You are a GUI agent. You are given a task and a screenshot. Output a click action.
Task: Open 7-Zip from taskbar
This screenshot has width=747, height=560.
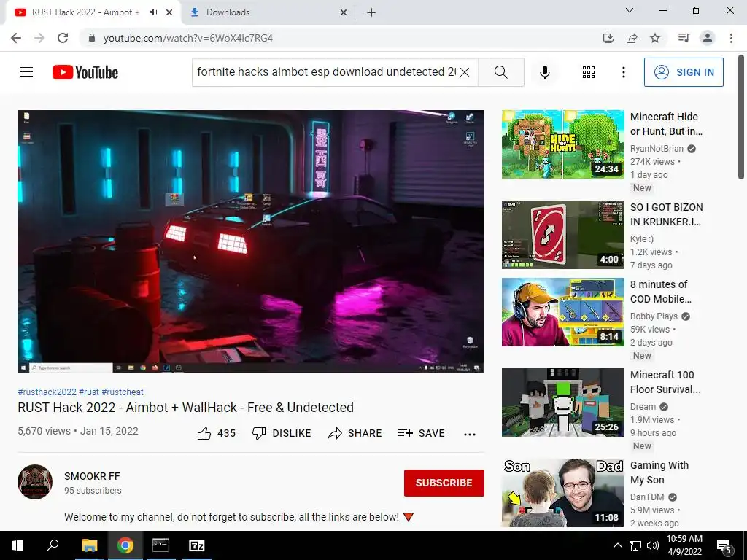196,545
